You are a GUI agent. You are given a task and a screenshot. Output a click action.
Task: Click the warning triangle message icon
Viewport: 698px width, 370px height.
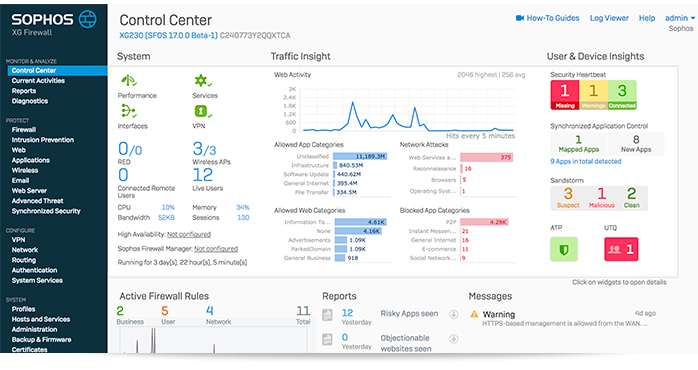tap(474, 314)
